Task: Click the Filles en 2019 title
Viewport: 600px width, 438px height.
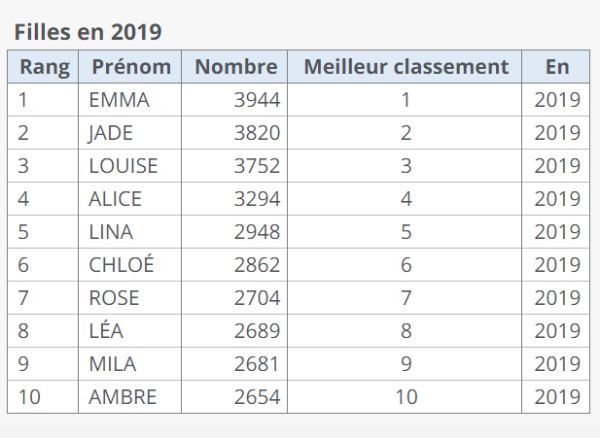Action: coord(88,31)
